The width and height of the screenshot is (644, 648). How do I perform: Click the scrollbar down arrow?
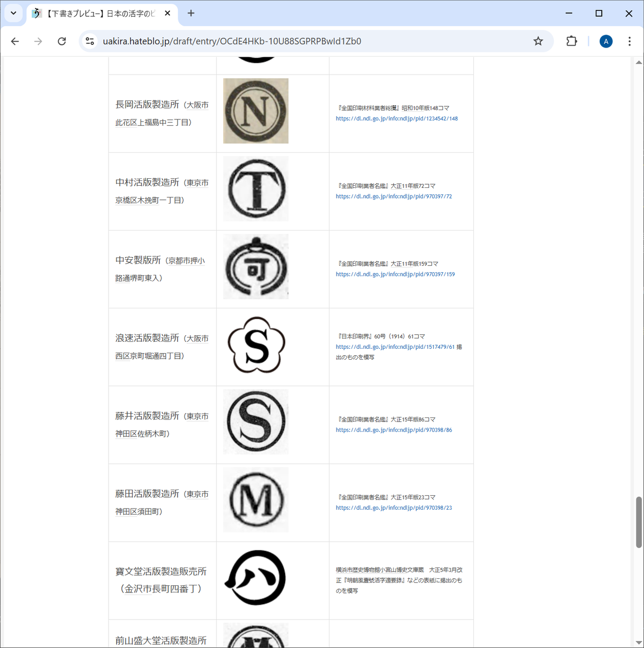(639, 642)
